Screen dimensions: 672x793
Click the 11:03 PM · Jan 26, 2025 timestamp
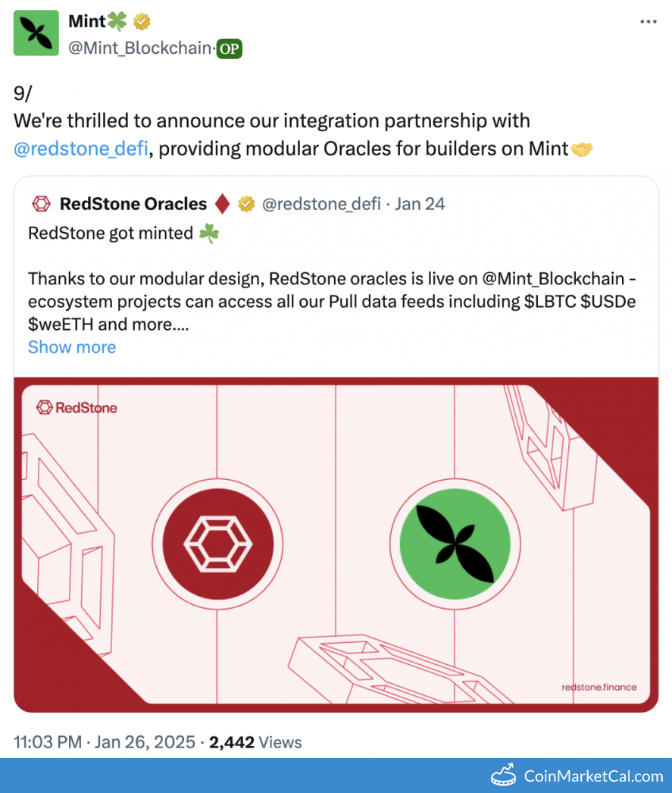click(105, 742)
